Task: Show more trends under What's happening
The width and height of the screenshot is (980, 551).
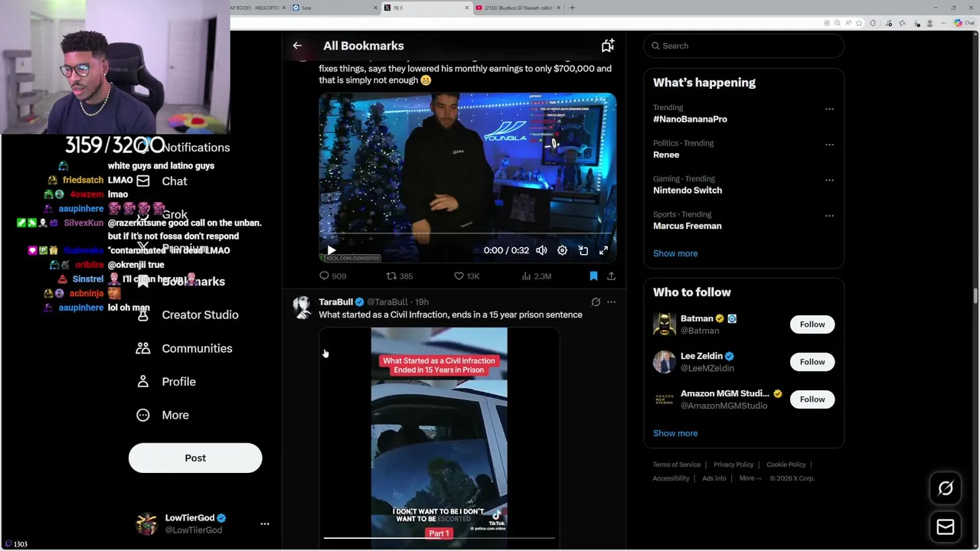Action: coord(675,253)
